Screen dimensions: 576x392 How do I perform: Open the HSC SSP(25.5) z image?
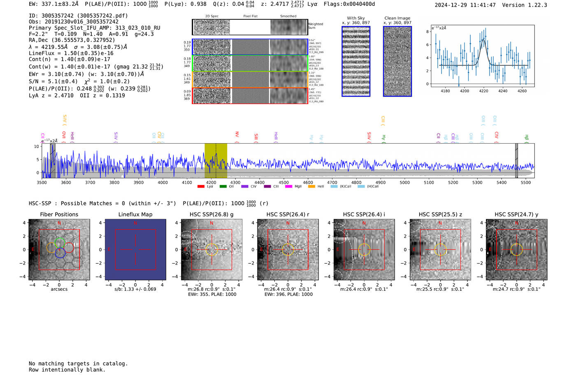click(440, 250)
